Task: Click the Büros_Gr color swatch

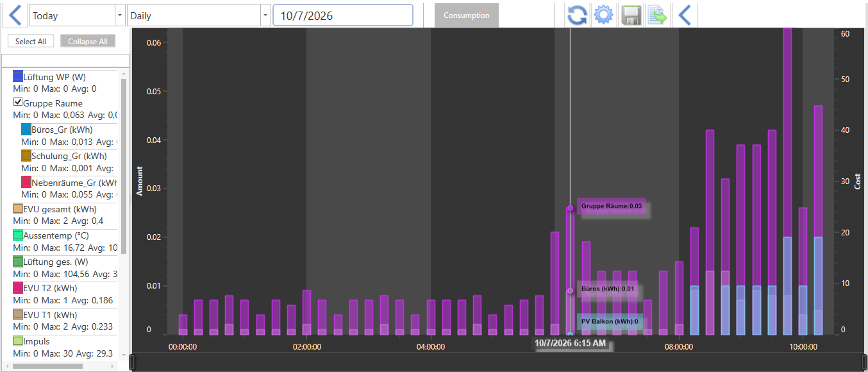Action: (26, 129)
